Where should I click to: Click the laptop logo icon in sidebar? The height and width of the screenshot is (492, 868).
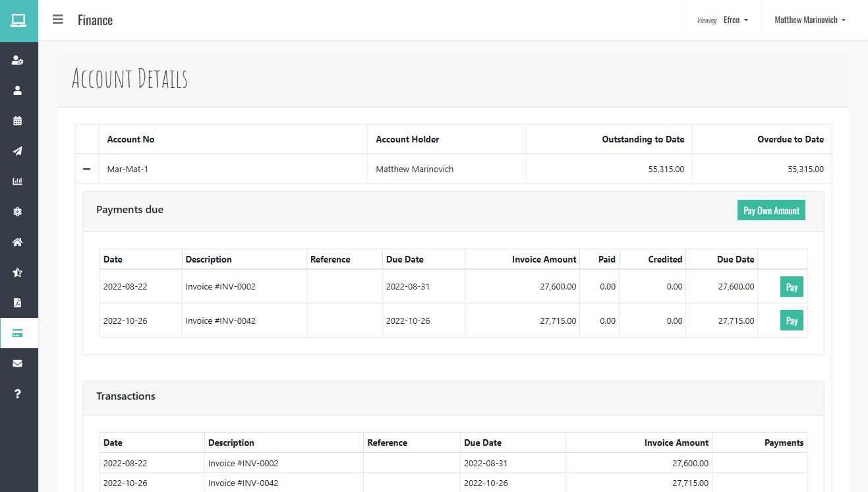18,20
